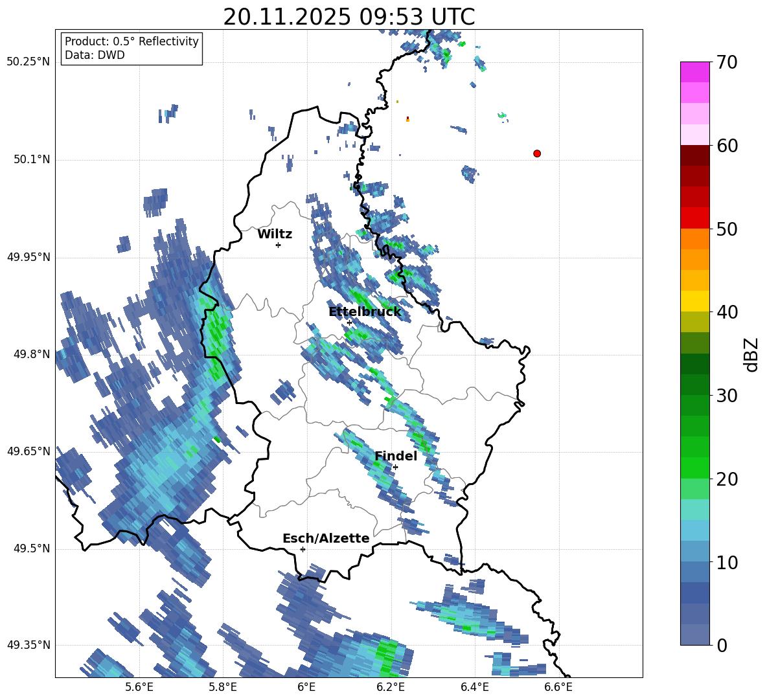
Task: Pick the orange colorbar segment just below 50
Action: coord(694,239)
